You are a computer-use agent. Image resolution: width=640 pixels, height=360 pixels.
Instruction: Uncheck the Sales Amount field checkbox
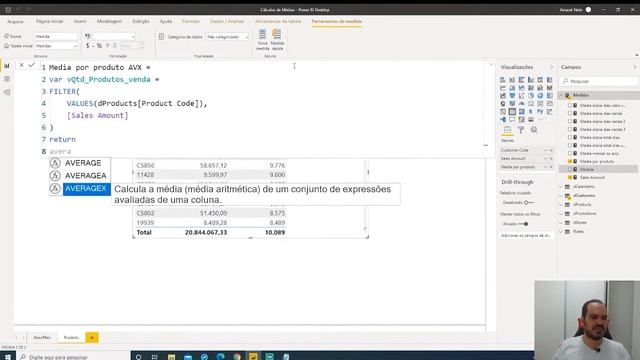point(570,177)
